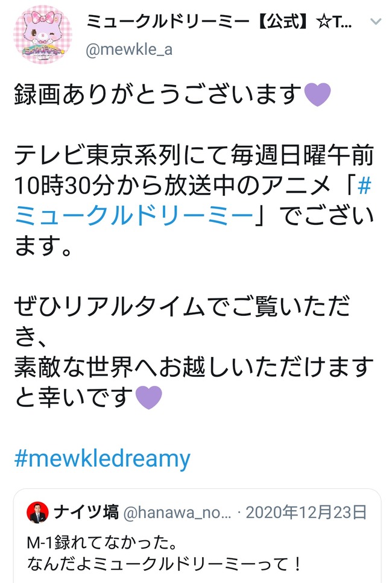
Task: Tap the @mewkle_a handle
Action: pyautogui.click(x=129, y=49)
